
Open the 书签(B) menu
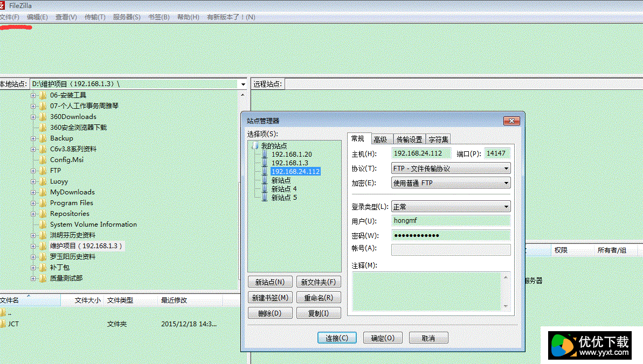coord(158,17)
